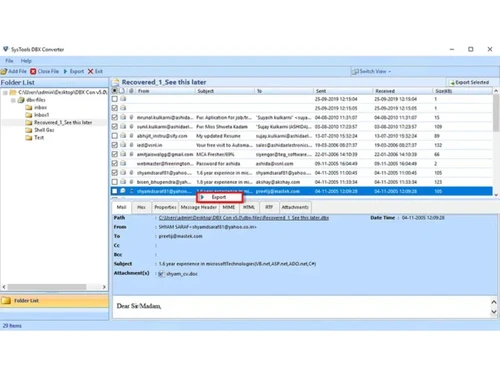The height and width of the screenshot is (375, 500).
Task: Uncheck the webmaster@freerington email checkbox
Action: coord(115,163)
